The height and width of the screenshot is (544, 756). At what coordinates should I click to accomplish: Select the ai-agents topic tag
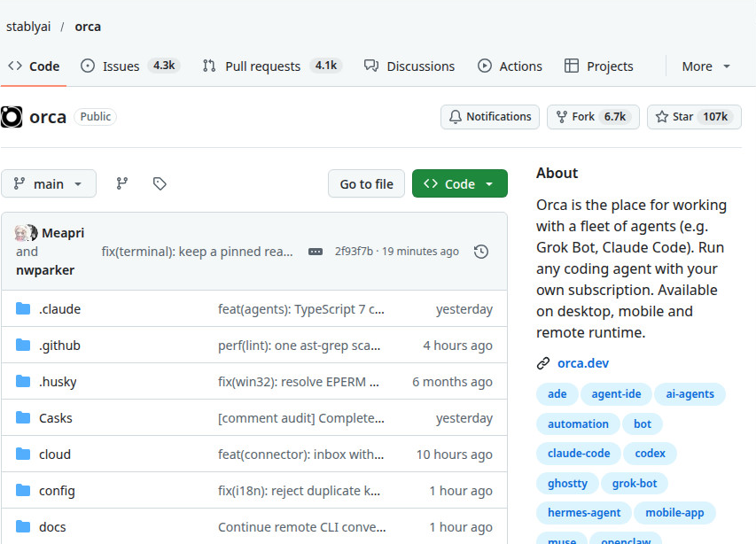point(690,394)
